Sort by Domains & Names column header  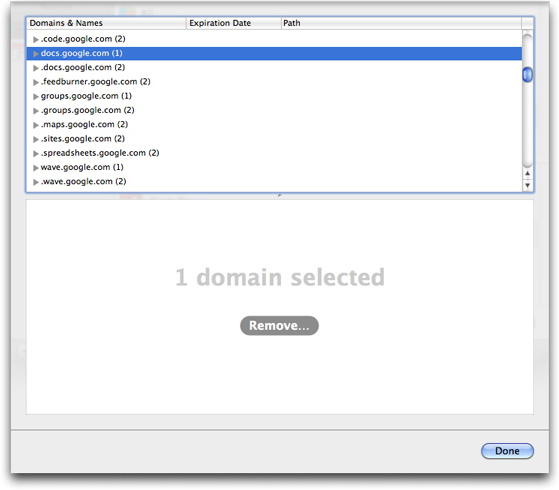106,23
